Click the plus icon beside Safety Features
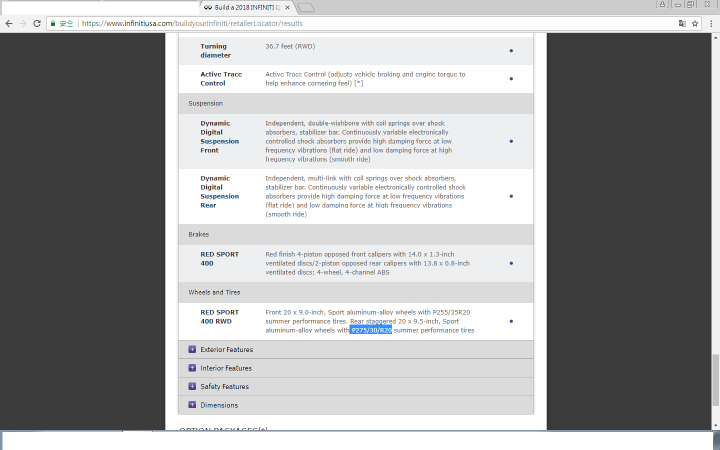 tap(192, 386)
